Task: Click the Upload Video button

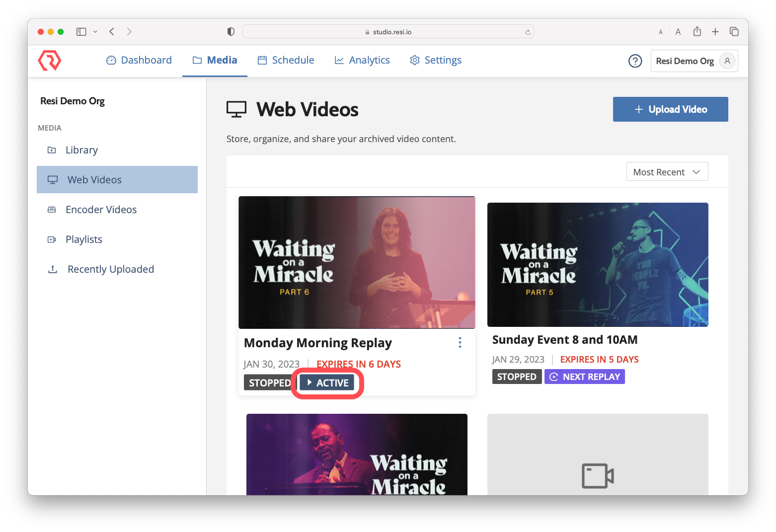Action: 670,109
